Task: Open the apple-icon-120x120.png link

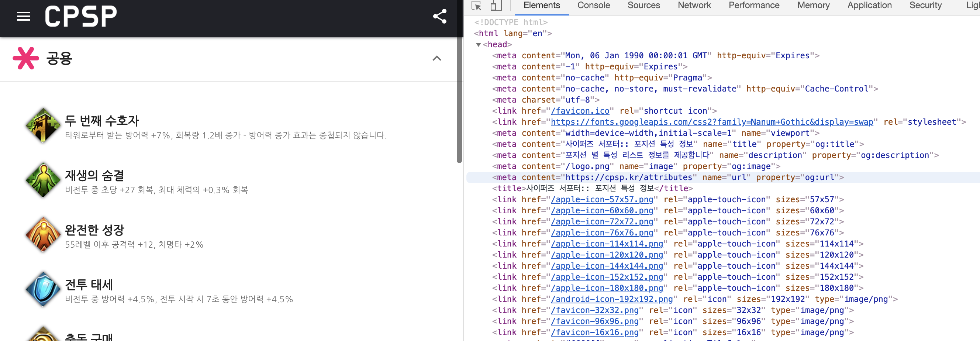Action: click(x=607, y=255)
